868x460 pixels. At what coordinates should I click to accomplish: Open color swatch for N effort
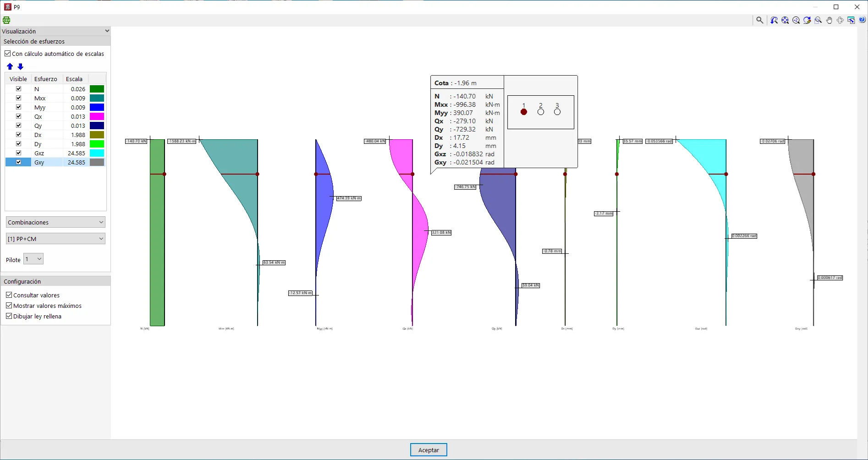point(97,89)
